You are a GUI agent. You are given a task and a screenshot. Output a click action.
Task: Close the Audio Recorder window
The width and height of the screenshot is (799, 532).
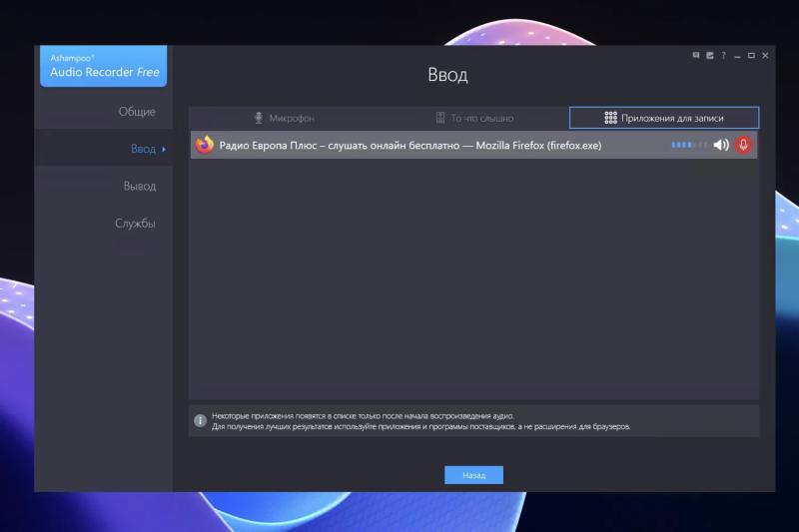pos(765,55)
